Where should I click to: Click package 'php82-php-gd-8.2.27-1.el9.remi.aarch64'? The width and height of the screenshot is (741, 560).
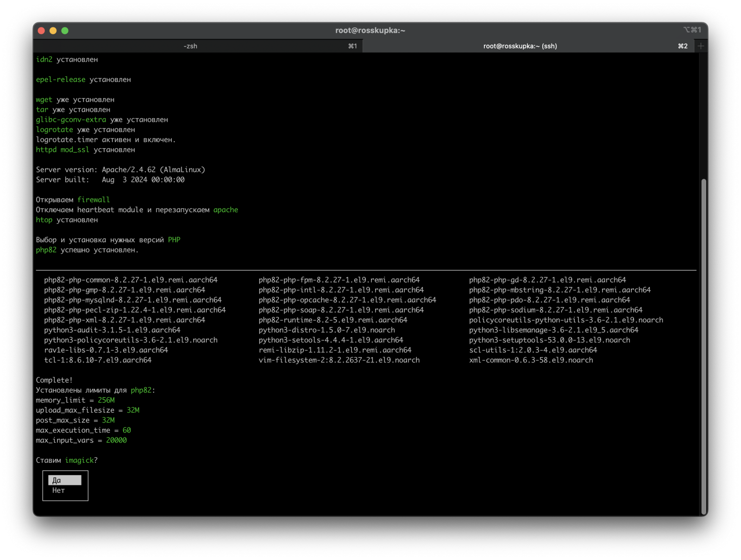[547, 280]
